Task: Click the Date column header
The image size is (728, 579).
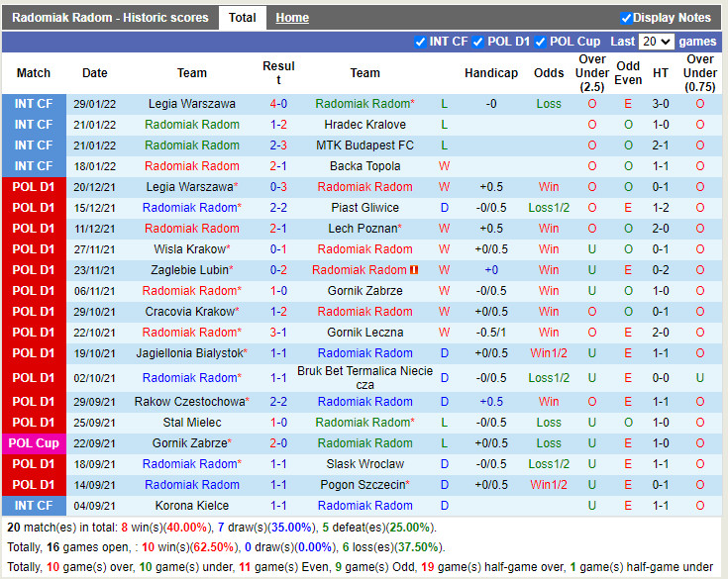Action: [95, 73]
